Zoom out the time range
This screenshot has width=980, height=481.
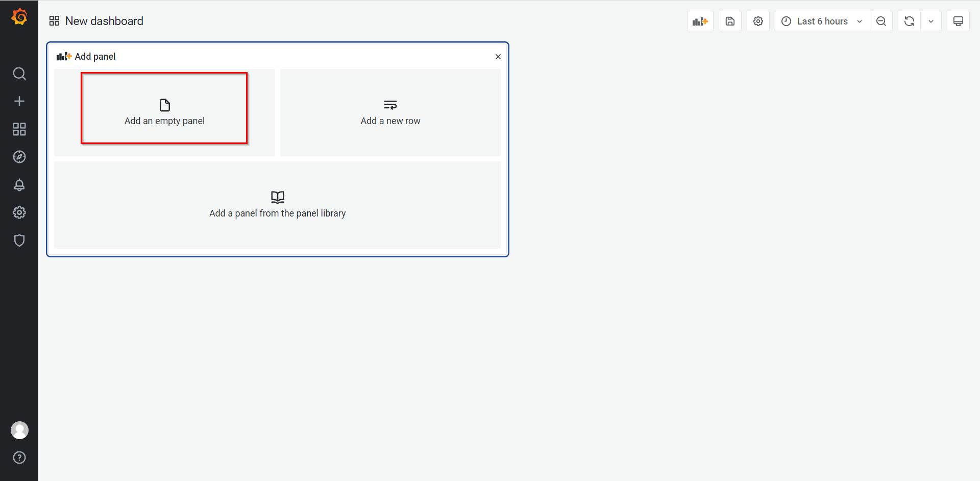pyautogui.click(x=881, y=21)
